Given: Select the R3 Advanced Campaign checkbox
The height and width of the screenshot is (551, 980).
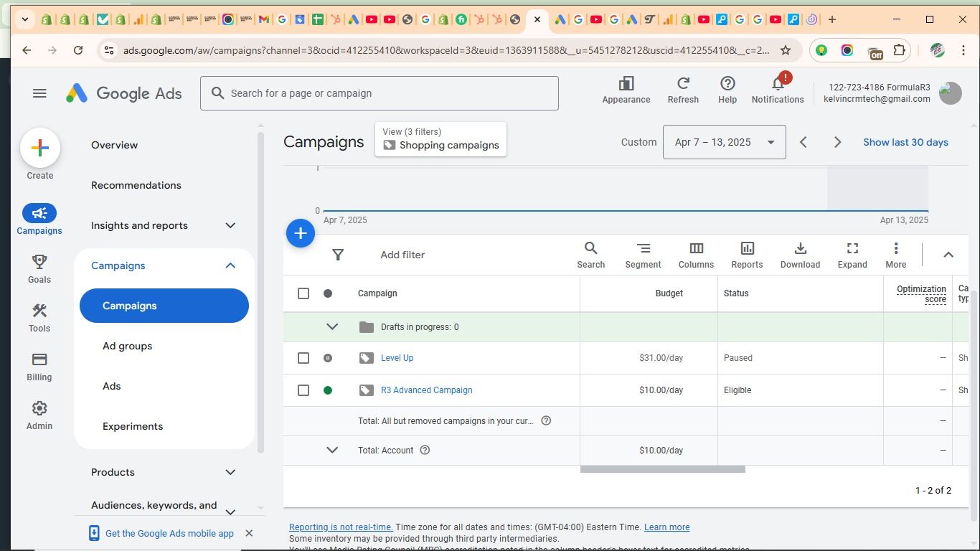Looking at the screenshot, I should (x=303, y=390).
